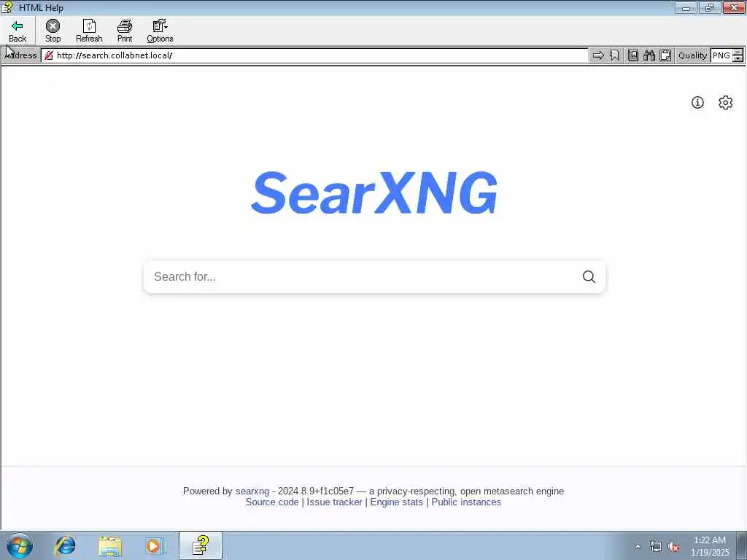The image size is (747, 560).
Task: Open Windows Media Player taskbar icon
Action: [x=154, y=545]
